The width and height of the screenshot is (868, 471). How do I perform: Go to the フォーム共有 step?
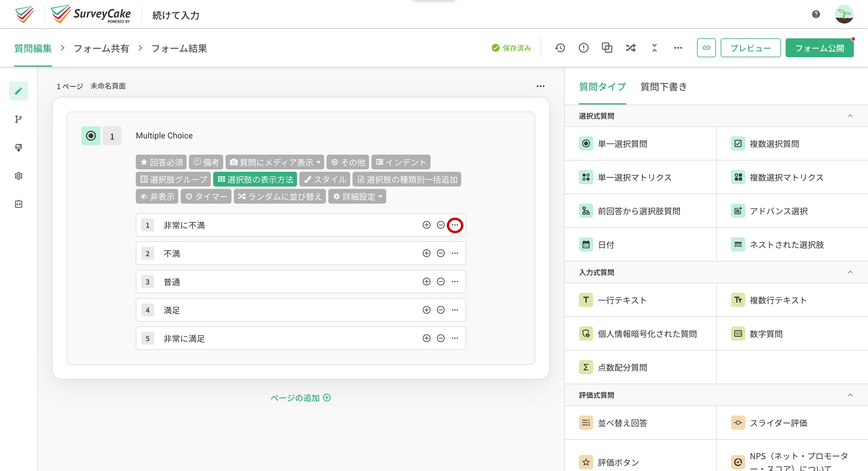pyautogui.click(x=102, y=48)
